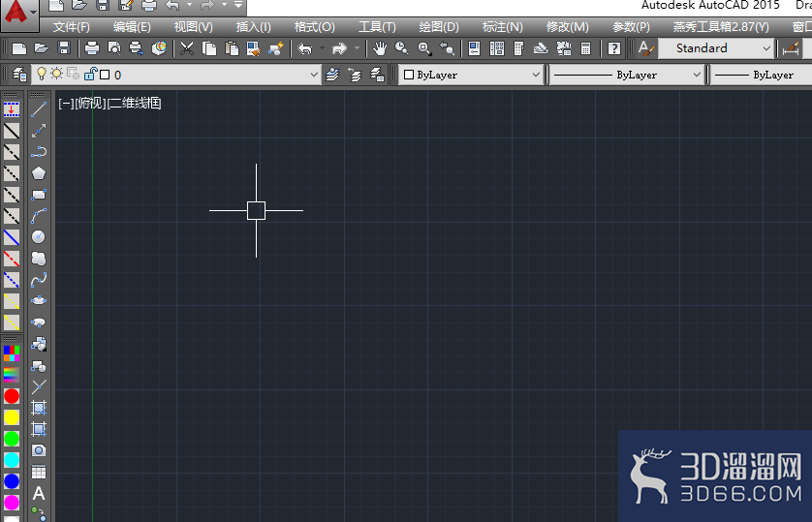Viewport: 812px width, 522px height.
Task: Pick the red color swatch
Action: click(12, 396)
